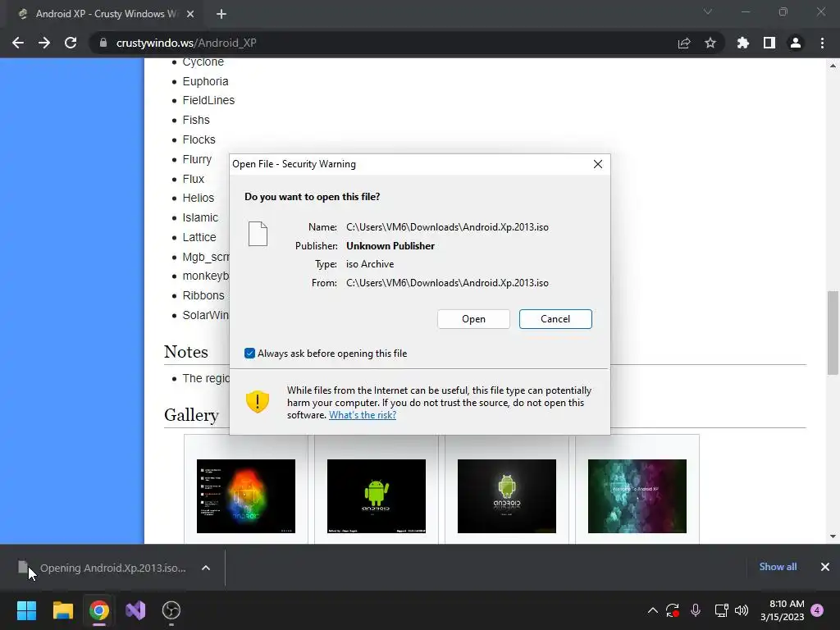
Task: Open OBS Studio from the taskbar
Action: [x=171, y=610]
